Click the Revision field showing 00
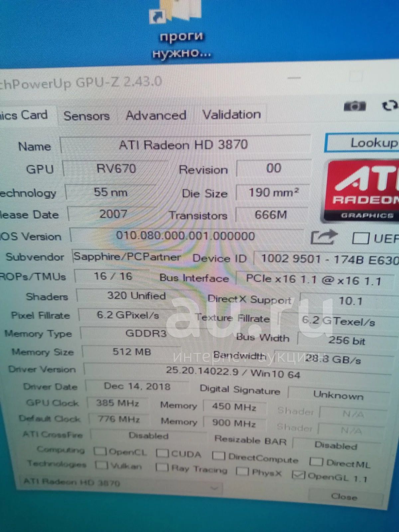The height and width of the screenshot is (532, 399). [274, 168]
